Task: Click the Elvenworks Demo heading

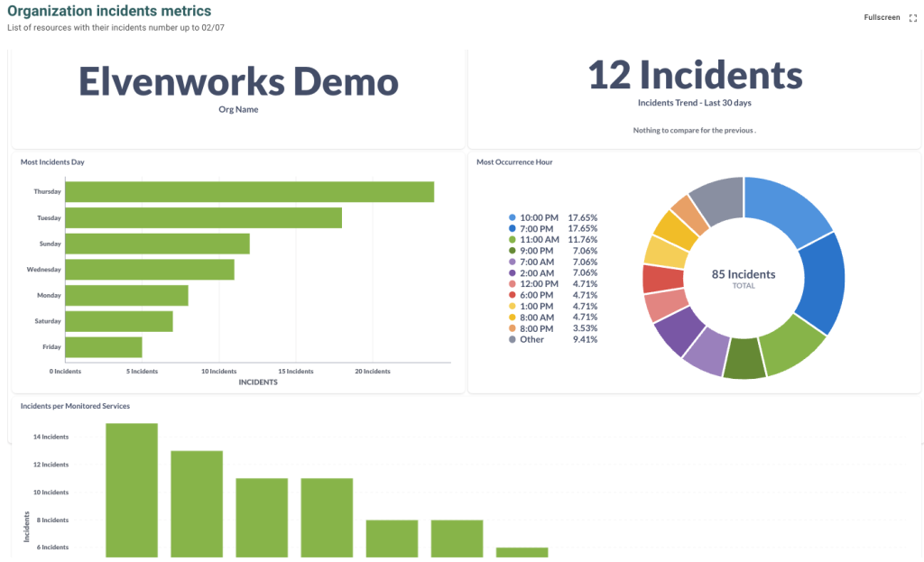Action: [238, 81]
